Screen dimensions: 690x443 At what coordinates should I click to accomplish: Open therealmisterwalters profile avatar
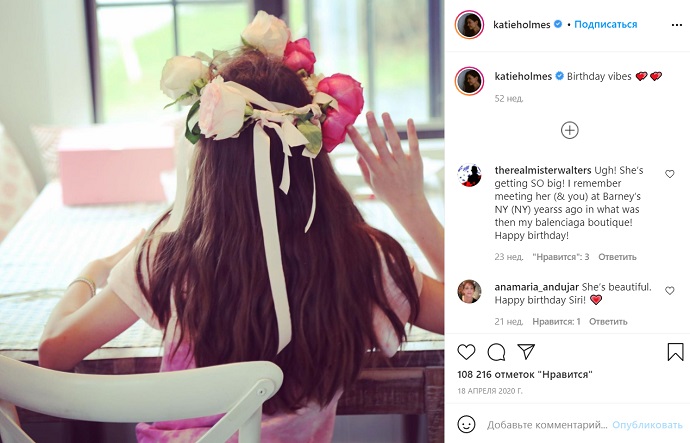pyautogui.click(x=469, y=175)
